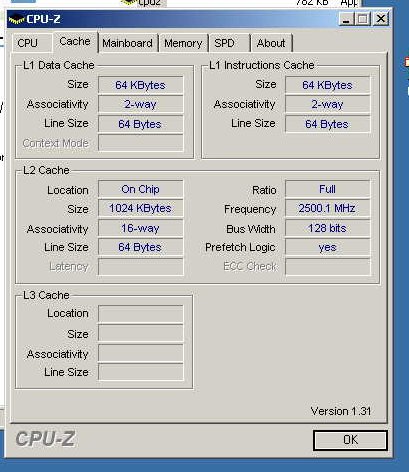Click the cpuz file icon in background window
The height and width of the screenshot is (472, 409).
(x=129, y=3)
